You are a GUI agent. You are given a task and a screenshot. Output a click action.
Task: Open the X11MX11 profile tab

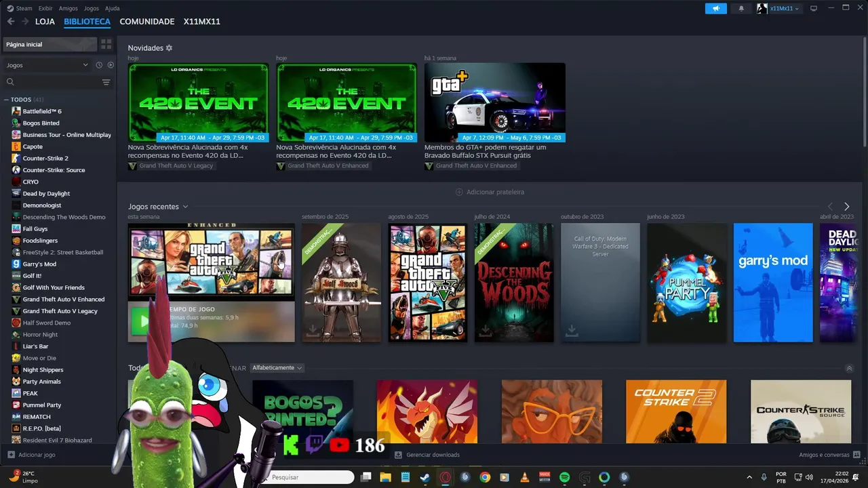click(x=202, y=22)
